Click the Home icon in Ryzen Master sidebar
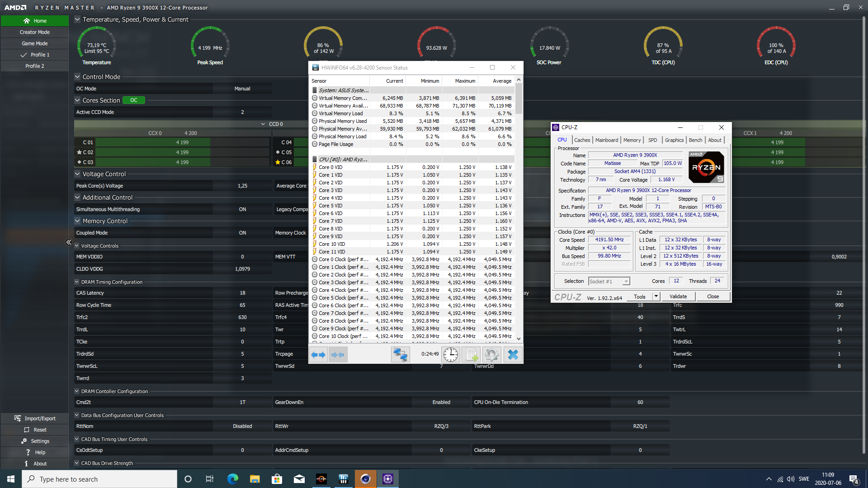Image resolution: width=868 pixels, height=488 pixels. click(x=27, y=21)
